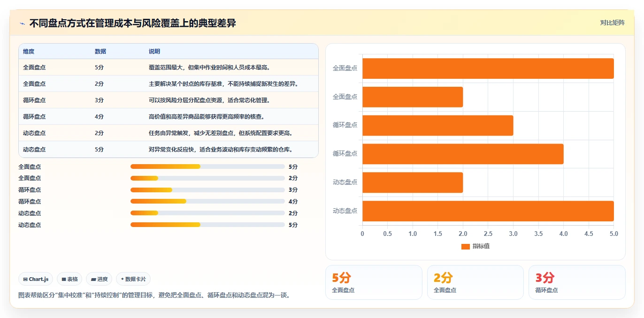Select the Chart.js tag

[x=36, y=279]
